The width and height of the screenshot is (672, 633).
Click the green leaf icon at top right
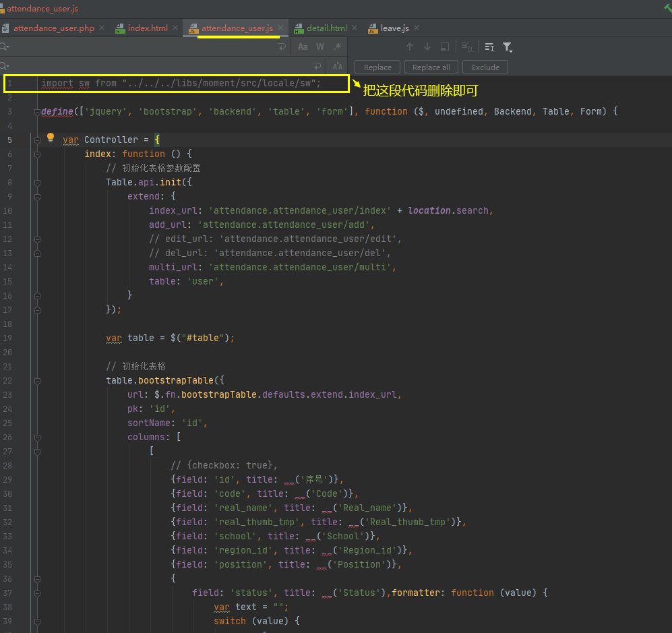point(667,5)
